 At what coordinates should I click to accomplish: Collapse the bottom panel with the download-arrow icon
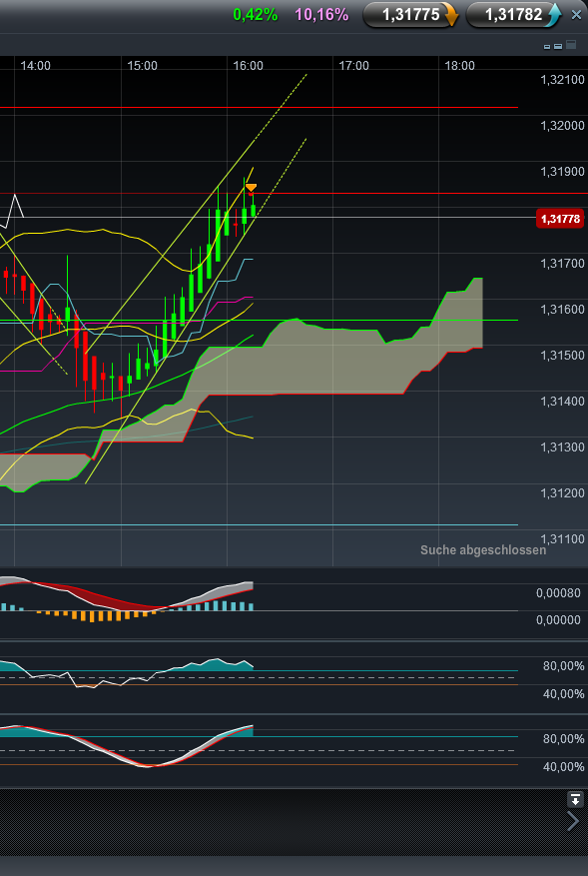(575, 799)
